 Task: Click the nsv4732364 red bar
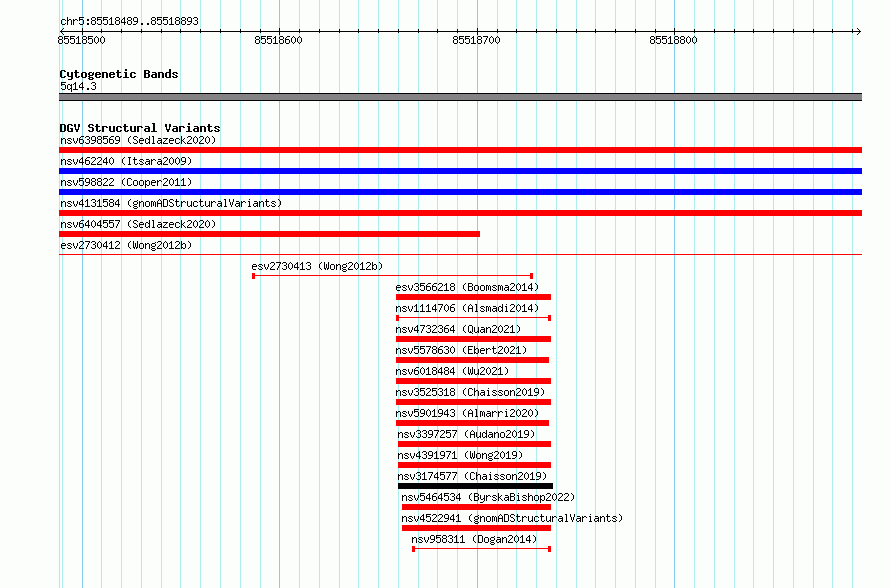tap(473, 339)
